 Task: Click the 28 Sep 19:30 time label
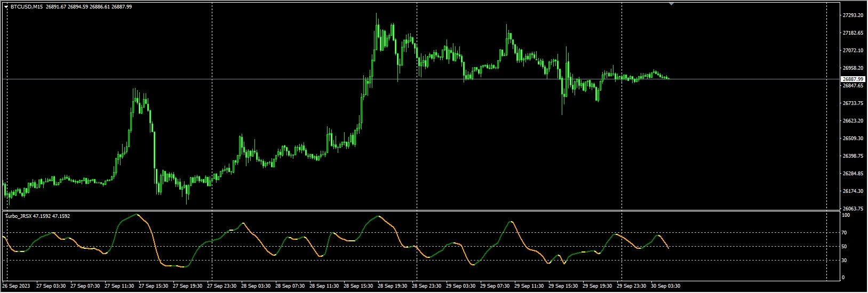pos(393,286)
